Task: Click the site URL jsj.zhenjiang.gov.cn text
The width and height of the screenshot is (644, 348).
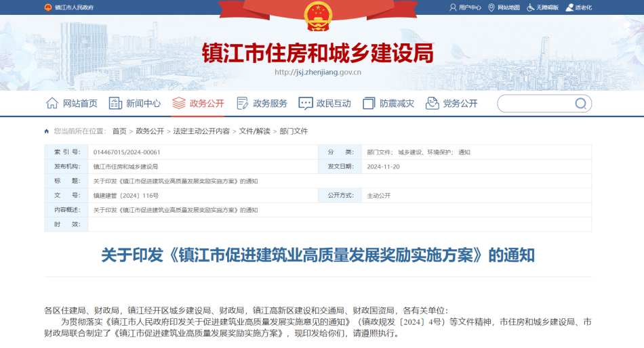Action: (318, 72)
